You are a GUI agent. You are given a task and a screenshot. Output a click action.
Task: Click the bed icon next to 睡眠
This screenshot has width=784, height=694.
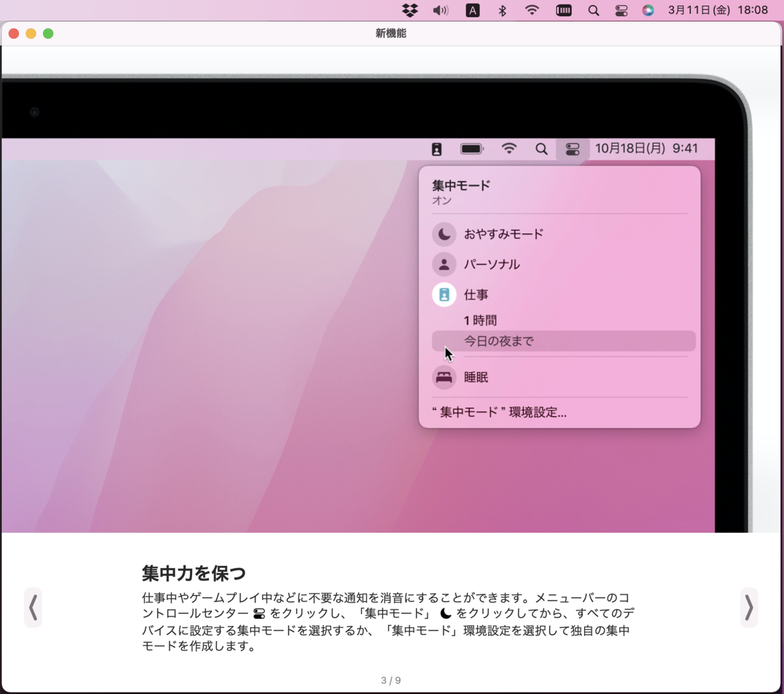[x=444, y=377]
